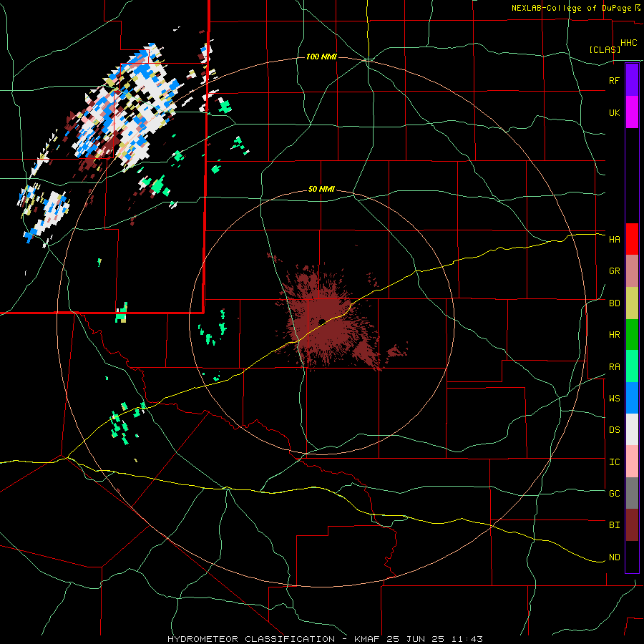The image size is (644, 644).
Task: Click the 50 NMI range ring label
Action: coord(321,190)
